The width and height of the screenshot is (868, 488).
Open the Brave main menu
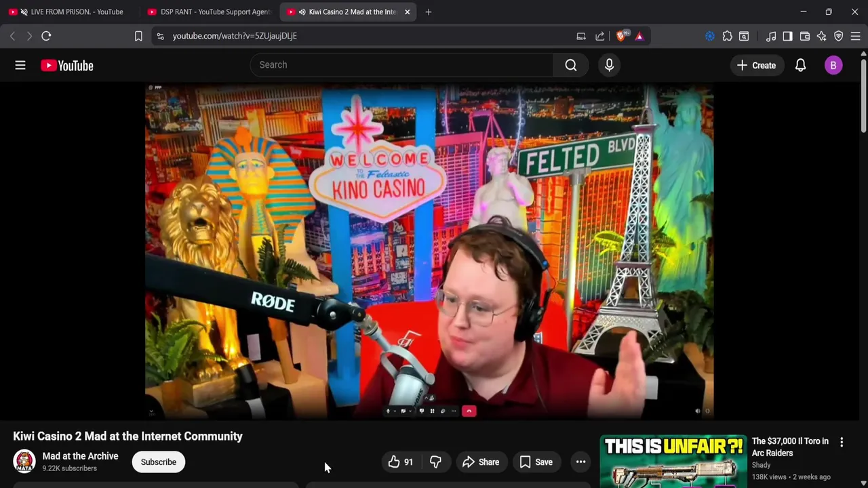(856, 36)
